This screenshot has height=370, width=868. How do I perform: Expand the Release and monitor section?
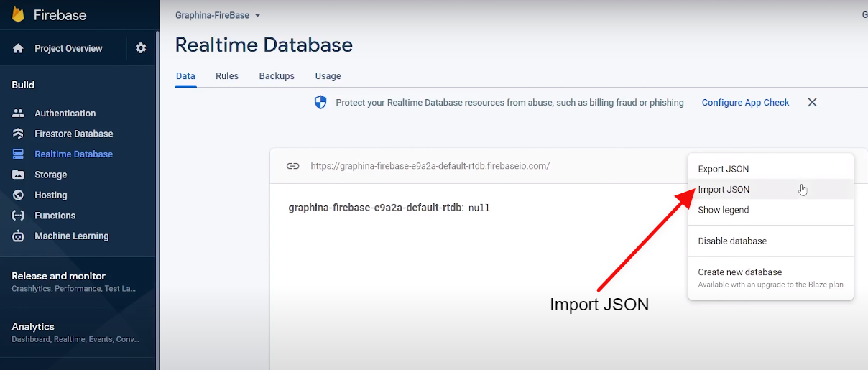pos(78,282)
